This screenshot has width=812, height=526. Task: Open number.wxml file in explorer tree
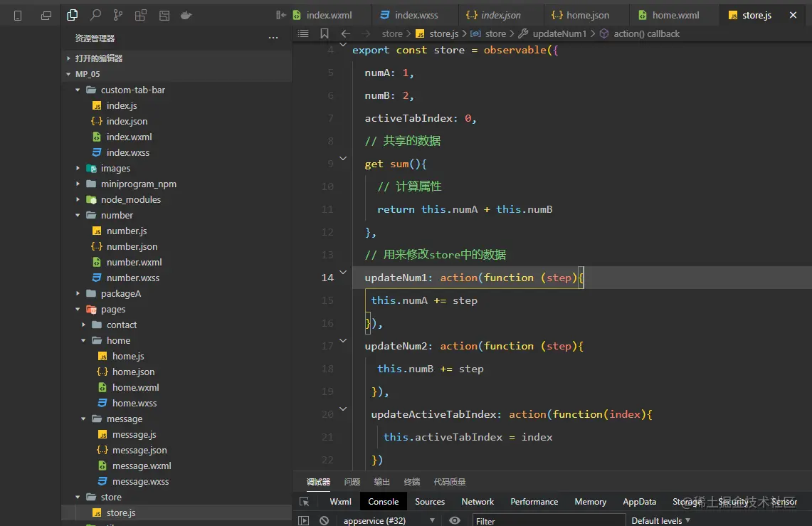click(176, 262)
